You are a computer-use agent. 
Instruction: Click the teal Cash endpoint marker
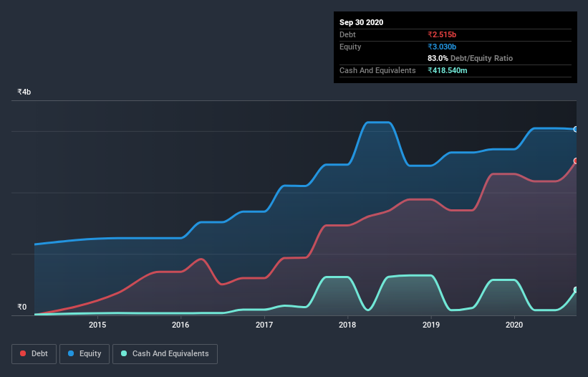click(576, 290)
